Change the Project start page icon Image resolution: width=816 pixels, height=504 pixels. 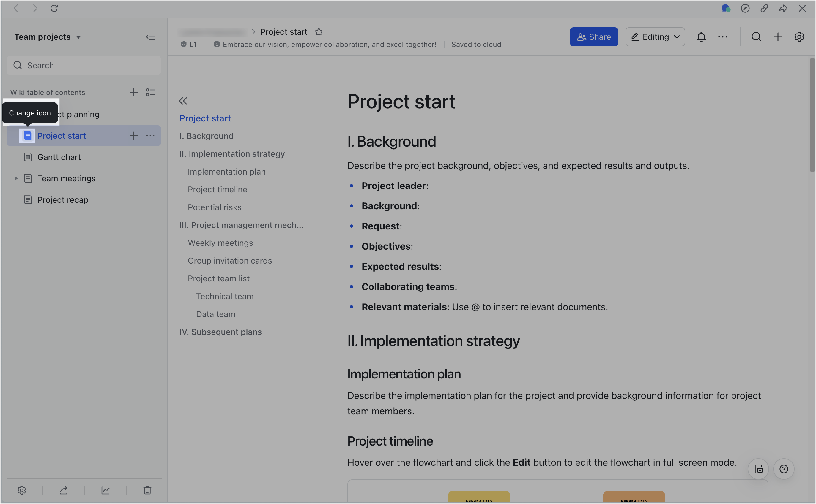pyautogui.click(x=27, y=136)
